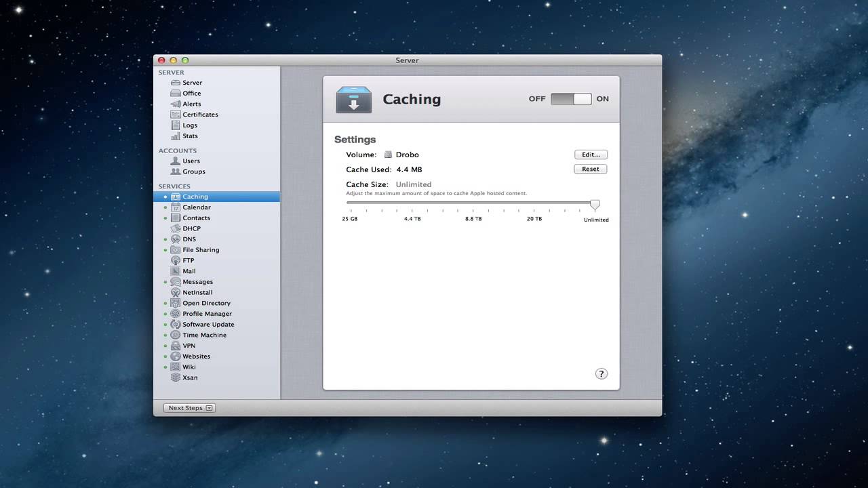Click the 4.4 MB Cache Used value

(410, 169)
